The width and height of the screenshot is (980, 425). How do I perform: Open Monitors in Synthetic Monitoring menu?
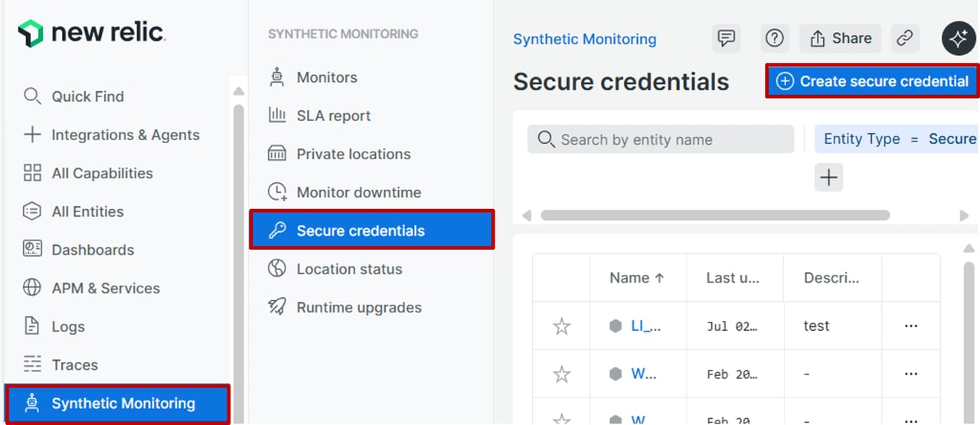pyautogui.click(x=327, y=77)
